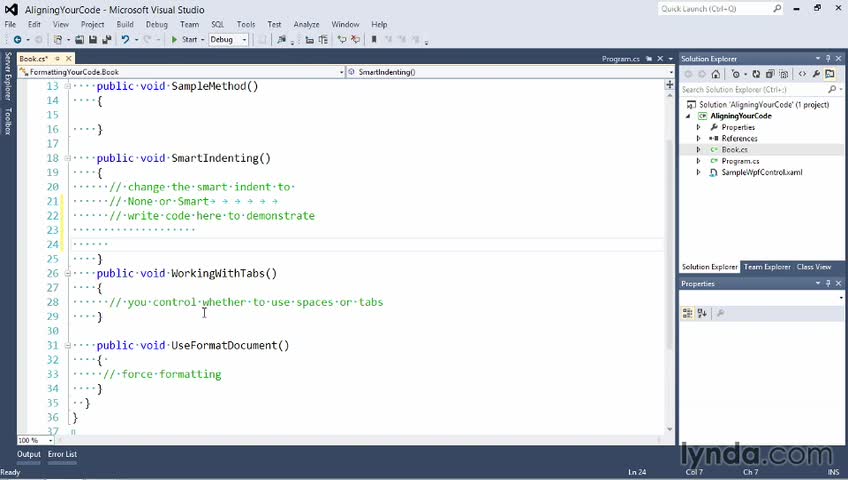Expand the Properties node

698,128
